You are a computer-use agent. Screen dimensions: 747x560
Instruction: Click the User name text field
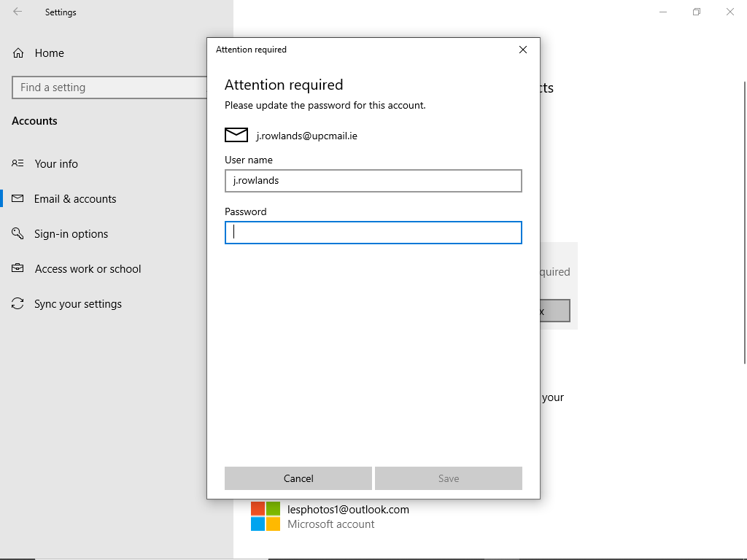click(x=373, y=181)
